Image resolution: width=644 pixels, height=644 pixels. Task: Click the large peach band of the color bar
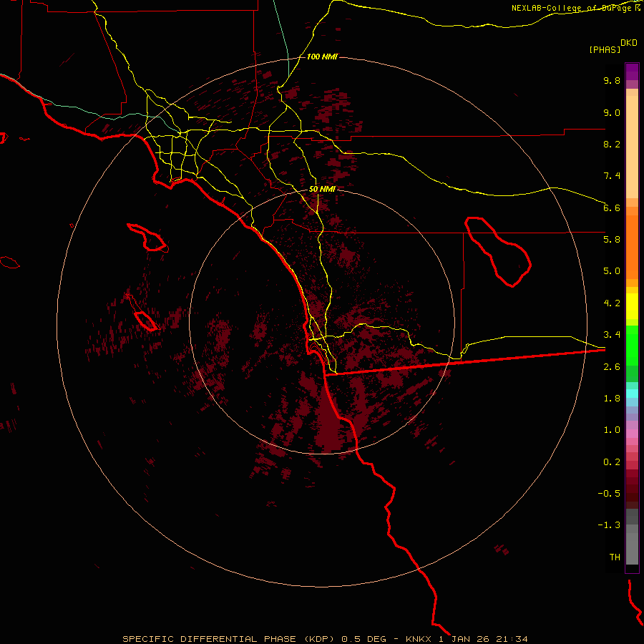coord(632,147)
